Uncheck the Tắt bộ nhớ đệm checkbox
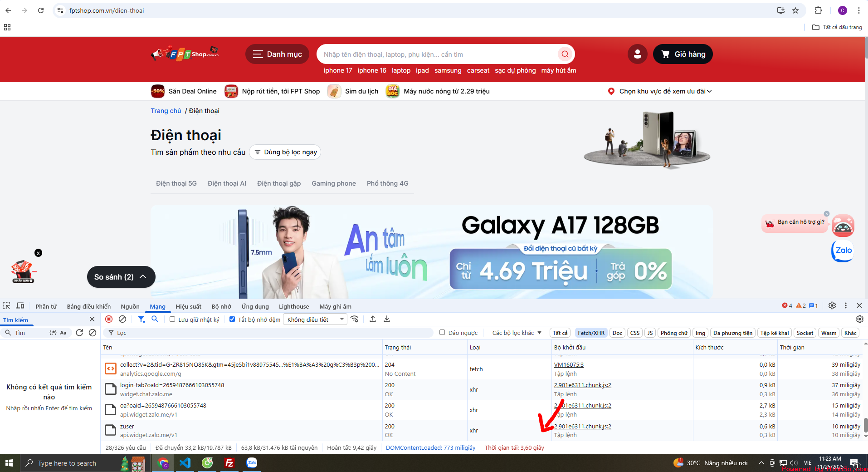Image resolution: width=868 pixels, height=472 pixels. tap(232, 320)
